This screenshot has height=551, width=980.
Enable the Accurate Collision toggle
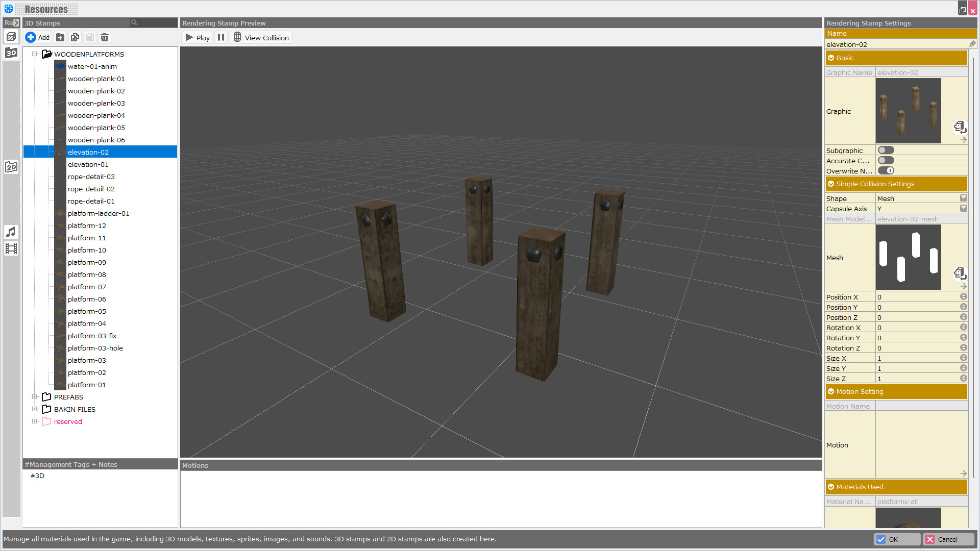click(886, 160)
